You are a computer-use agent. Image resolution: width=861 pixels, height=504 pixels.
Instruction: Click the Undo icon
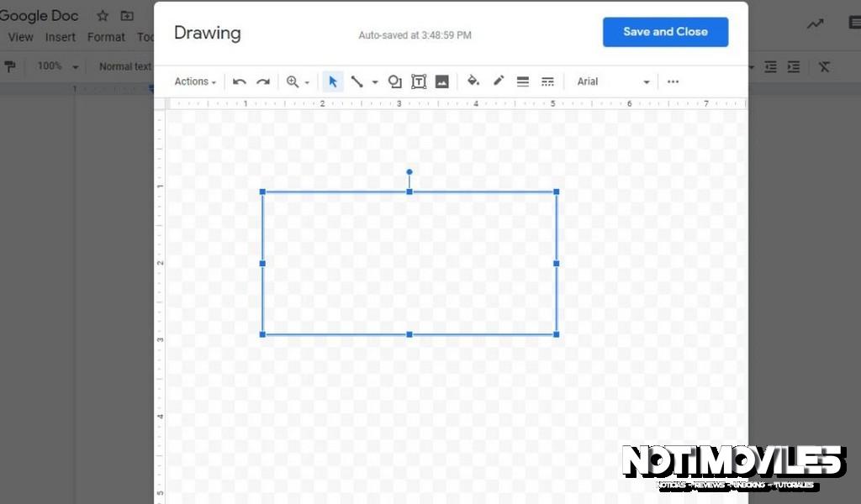tap(240, 81)
